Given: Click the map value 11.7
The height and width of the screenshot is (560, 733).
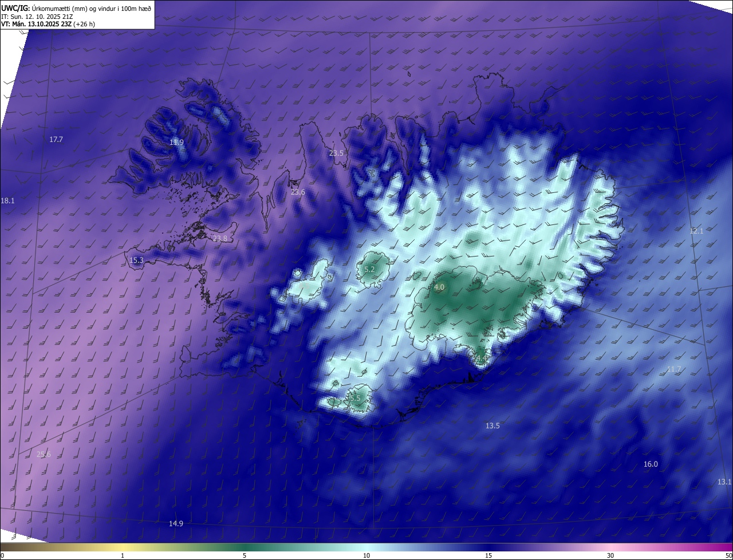Looking at the screenshot, I should pyautogui.click(x=674, y=369).
